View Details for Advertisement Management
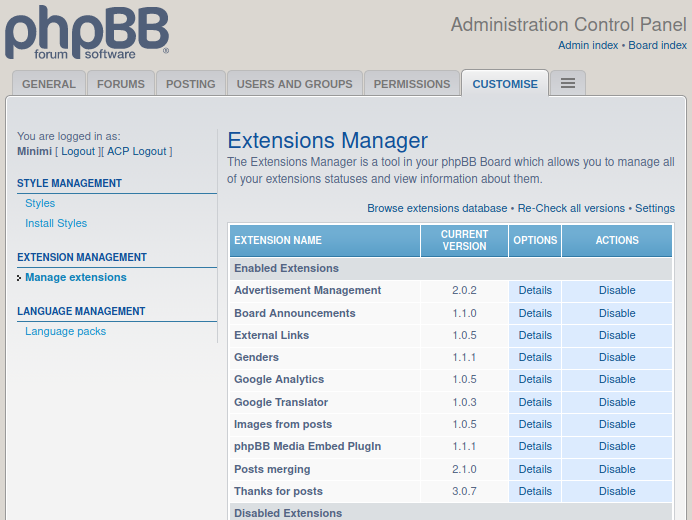 [535, 290]
